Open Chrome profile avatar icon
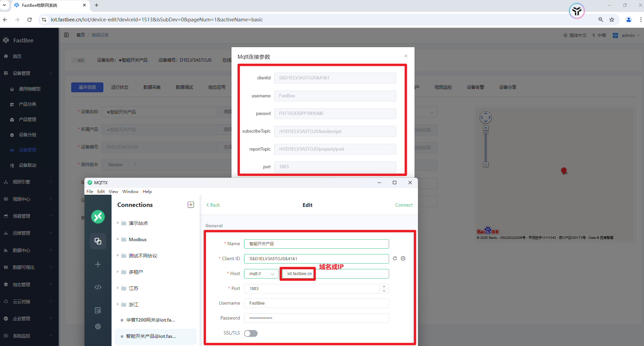Image resolution: width=644 pixels, height=346 pixels. point(629,20)
